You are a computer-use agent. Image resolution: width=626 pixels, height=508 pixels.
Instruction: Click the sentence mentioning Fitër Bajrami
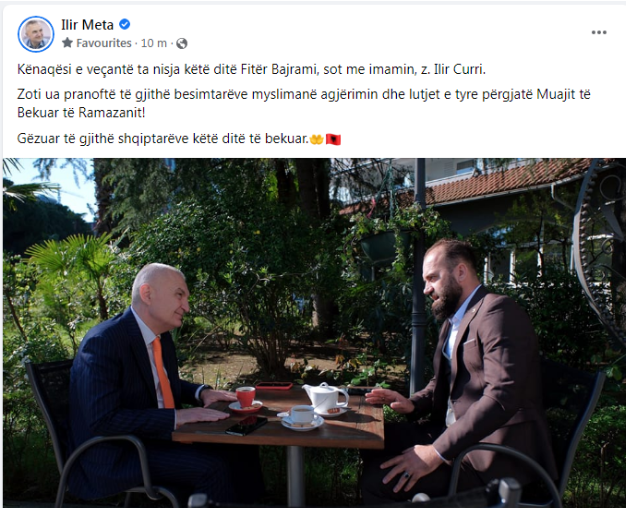[252, 69]
